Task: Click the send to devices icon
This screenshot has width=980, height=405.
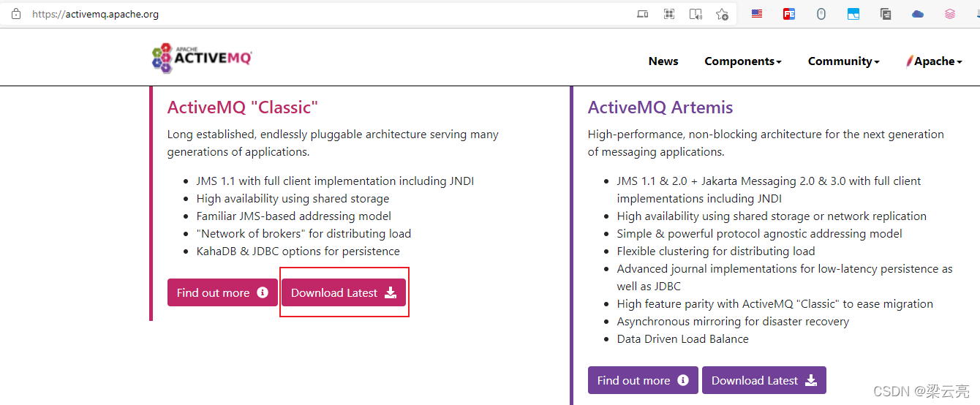Action: pos(643,14)
